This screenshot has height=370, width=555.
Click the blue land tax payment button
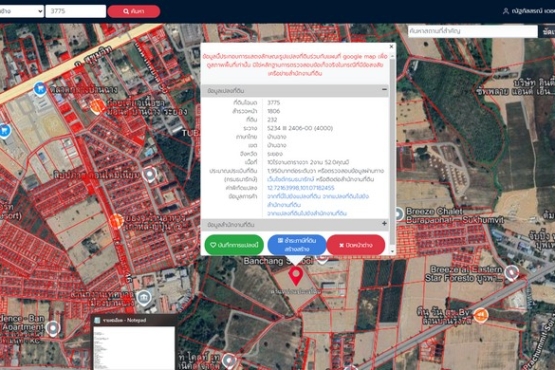tap(297, 245)
